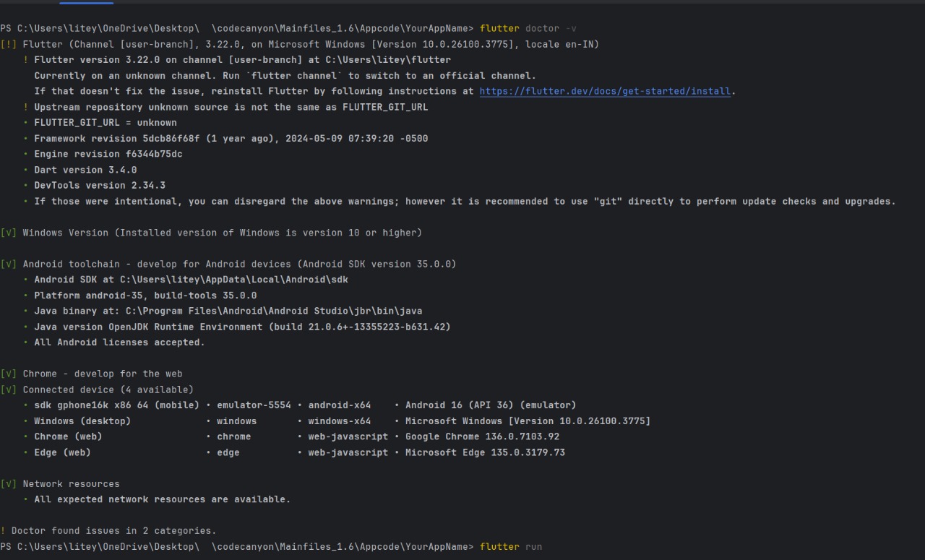Select the 'Chrome (web)' device row
Screen dimensions: 925x560
(x=291, y=436)
